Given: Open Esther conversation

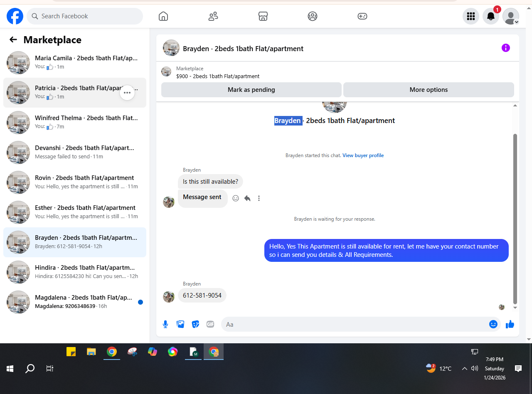Looking at the screenshot, I should click(x=75, y=212).
